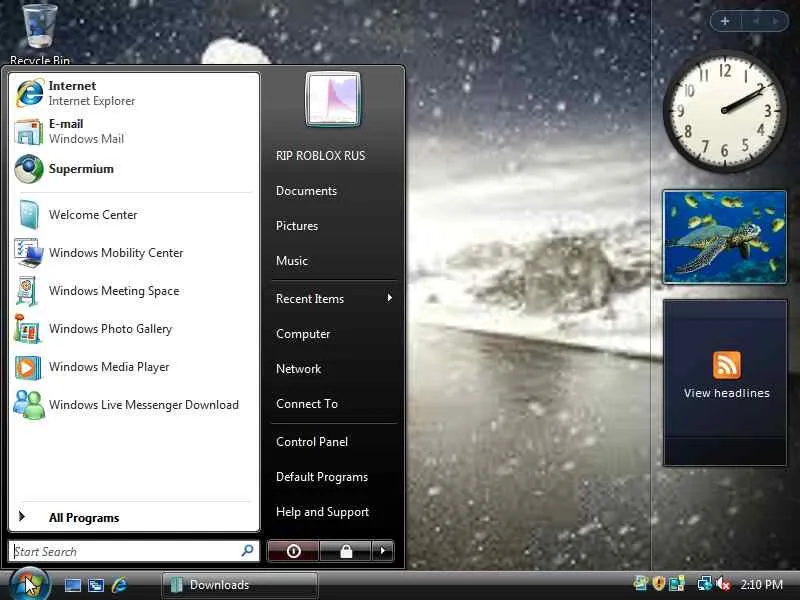This screenshot has height=600, width=800.
Task: Launch the Windows Media Player icon
Action: click(28, 367)
